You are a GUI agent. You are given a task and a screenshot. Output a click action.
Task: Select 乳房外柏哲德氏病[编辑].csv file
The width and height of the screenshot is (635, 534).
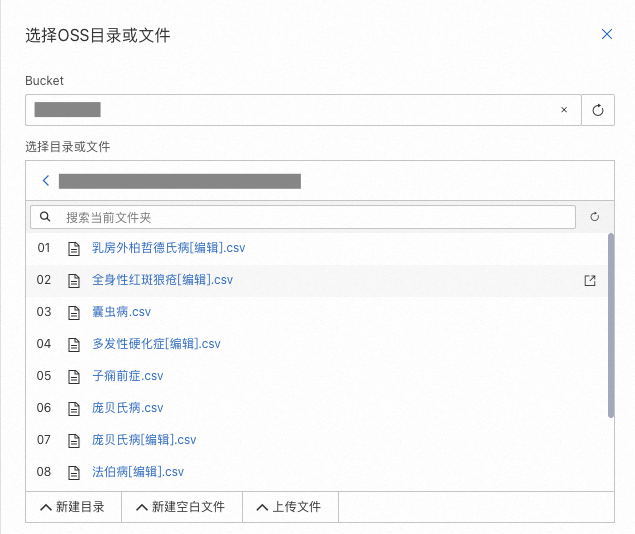168,248
